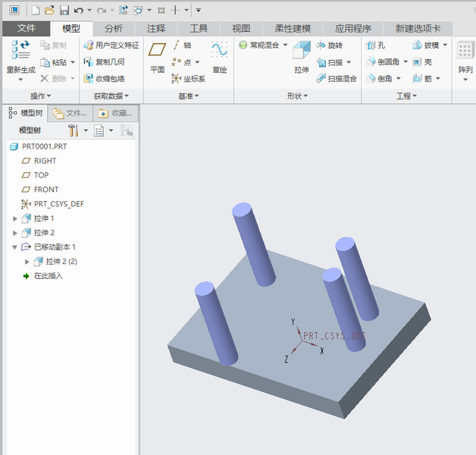This screenshot has height=455, width=476.
Task: Click the 拔模 draft tool
Action: click(x=426, y=45)
